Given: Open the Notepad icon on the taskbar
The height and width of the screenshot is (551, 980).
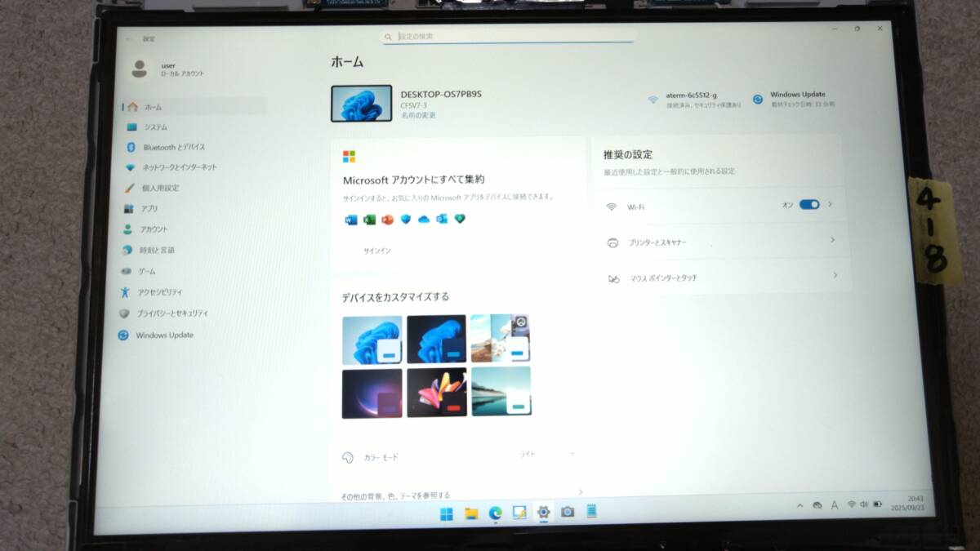Looking at the screenshot, I should (x=591, y=511).
